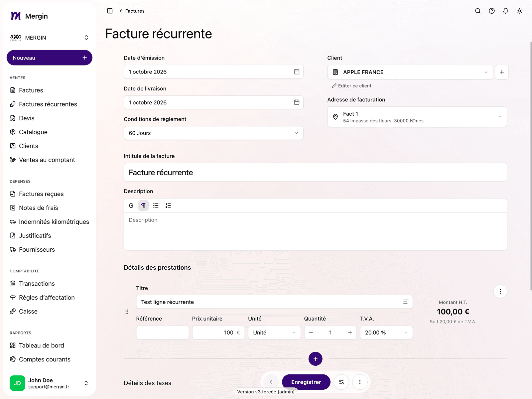The image size is (532, 399).
Task: Open notifications bell icon
Action: click(x=506, y=11)
